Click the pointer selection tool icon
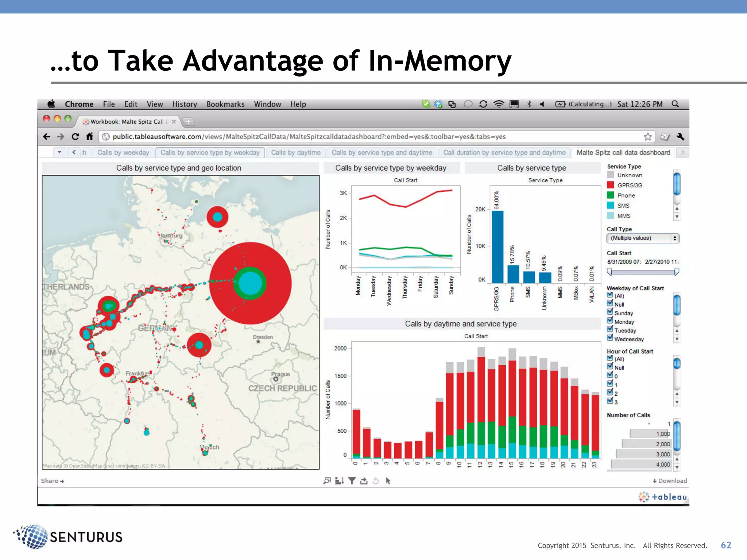Screen dimensions: 747x560 click(388, 481)
